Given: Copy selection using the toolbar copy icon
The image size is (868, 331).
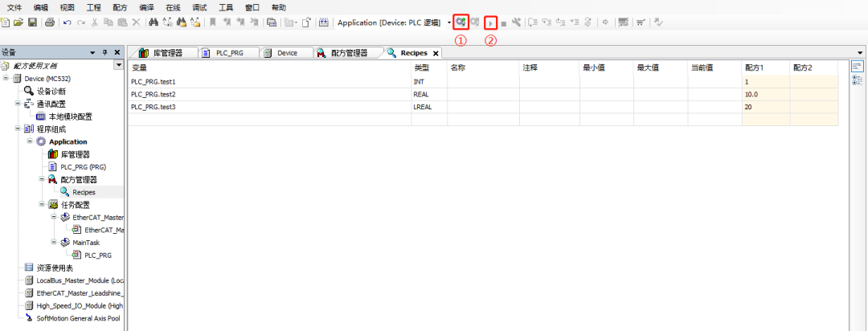Looking at the screenshot, I should [108, 22].
